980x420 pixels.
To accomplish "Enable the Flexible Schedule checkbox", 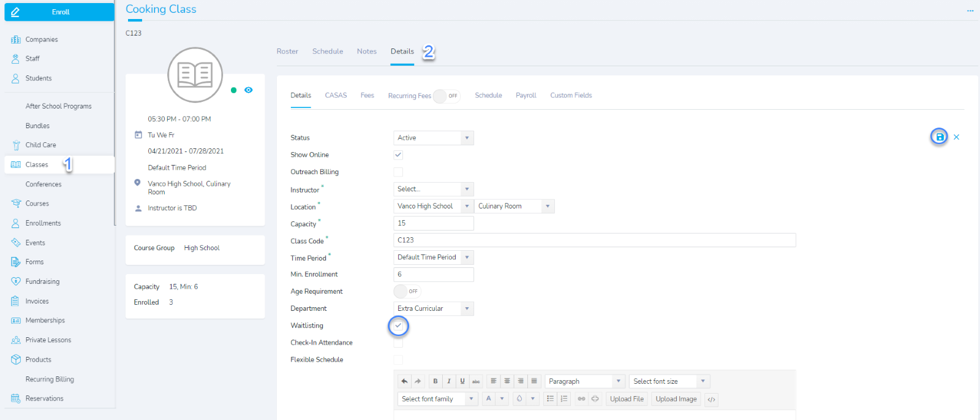I will 398,360.
